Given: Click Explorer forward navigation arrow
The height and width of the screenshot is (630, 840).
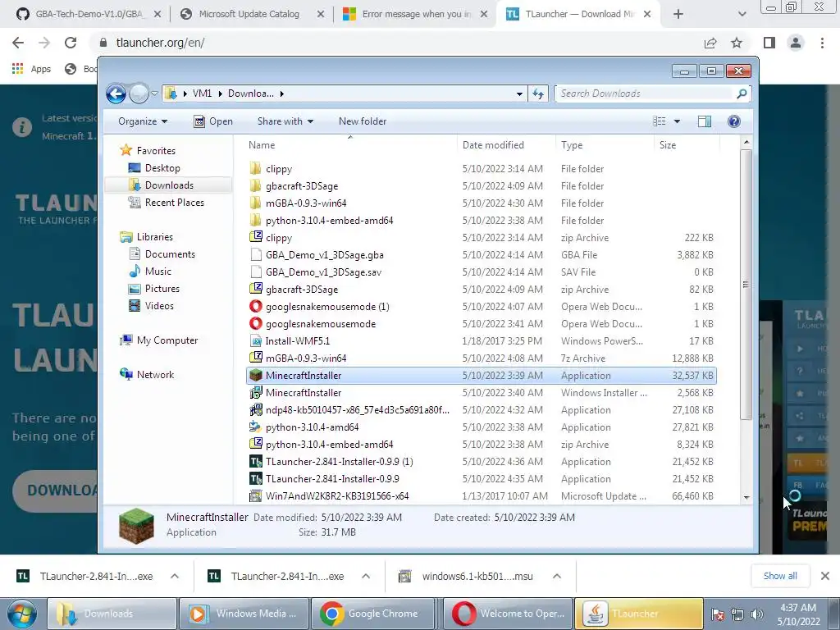Looking at the screenshot, I should coord(139,94).
